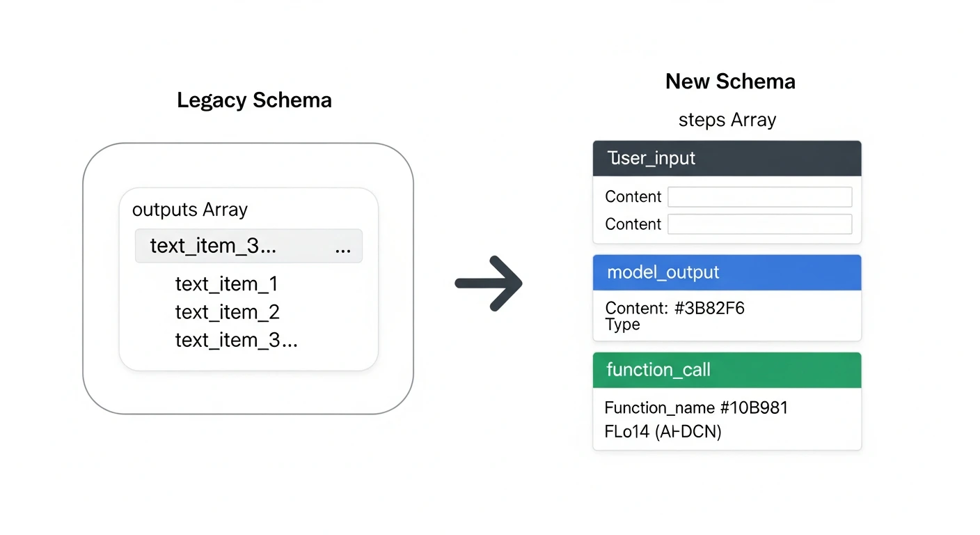Select the user_input dark header

[x=727, y=158]
